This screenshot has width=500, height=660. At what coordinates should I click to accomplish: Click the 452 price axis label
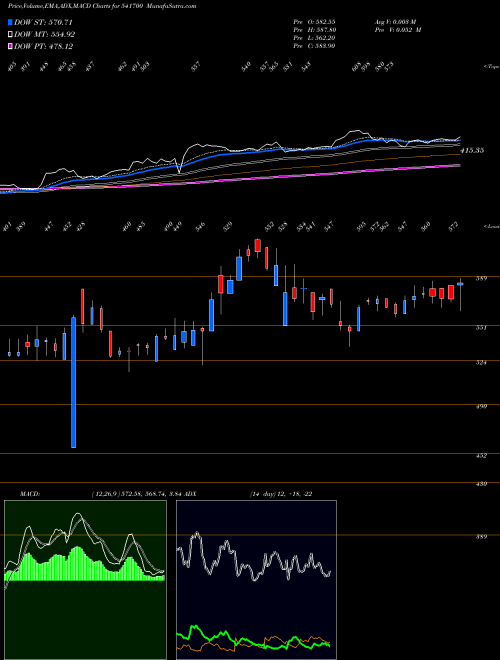(482, 455)
